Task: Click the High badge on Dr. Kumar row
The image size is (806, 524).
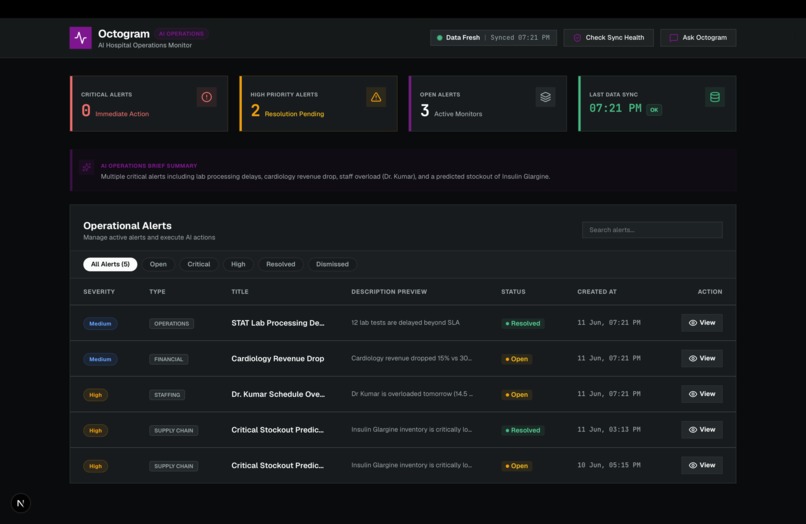Action: coord(96,395)
